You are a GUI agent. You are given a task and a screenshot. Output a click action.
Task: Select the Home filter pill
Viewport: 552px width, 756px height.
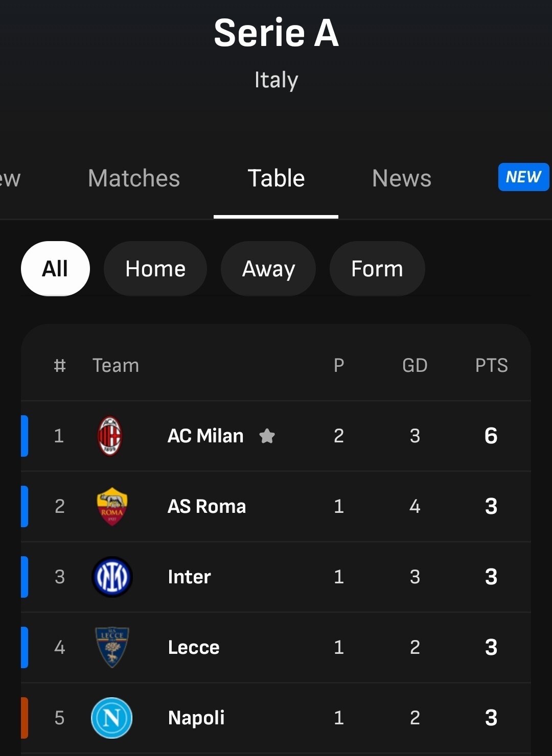(x=155, y=269)
